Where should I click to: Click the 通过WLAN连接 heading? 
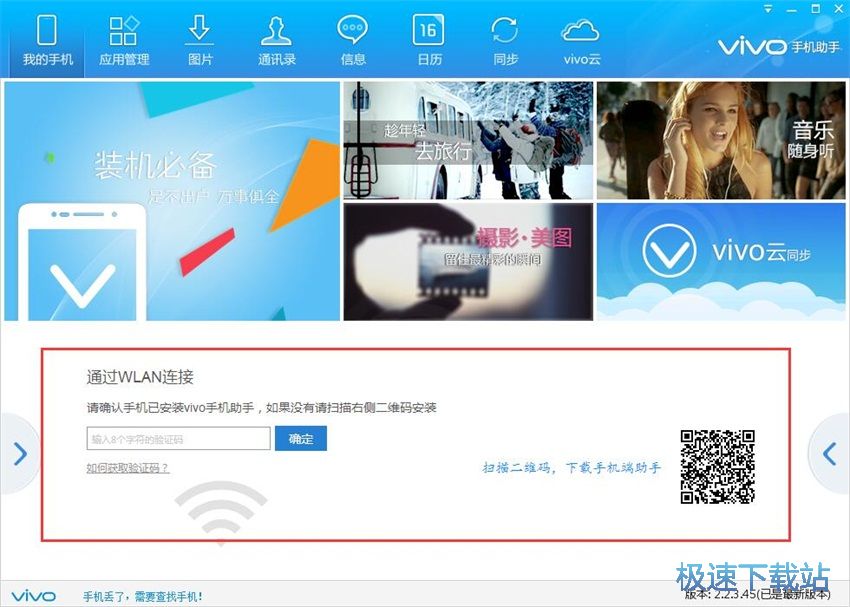click(140, 377)
